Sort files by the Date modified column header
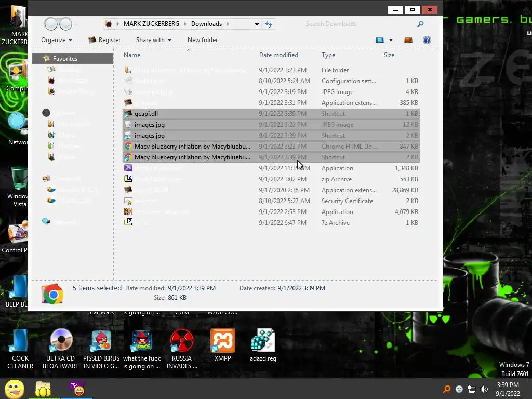The width and height of the screenshot is (532, 399). 278,55
